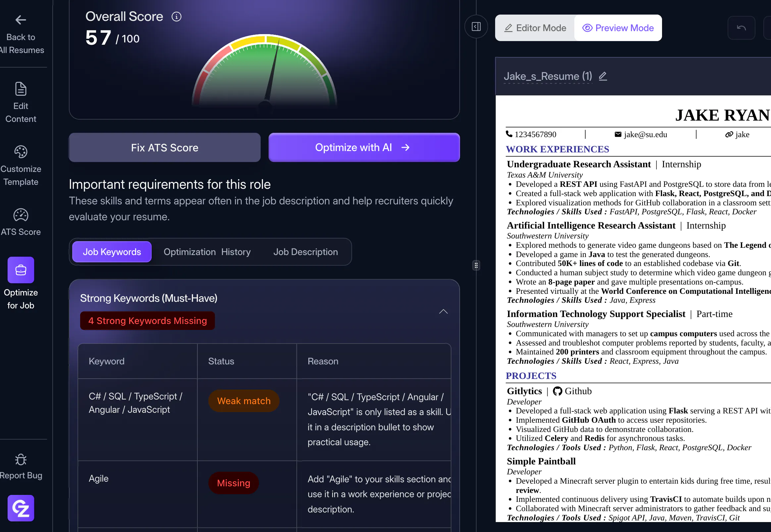Rename resume using pencil icon
771x532 pixels.
click(x=603, y=76)
